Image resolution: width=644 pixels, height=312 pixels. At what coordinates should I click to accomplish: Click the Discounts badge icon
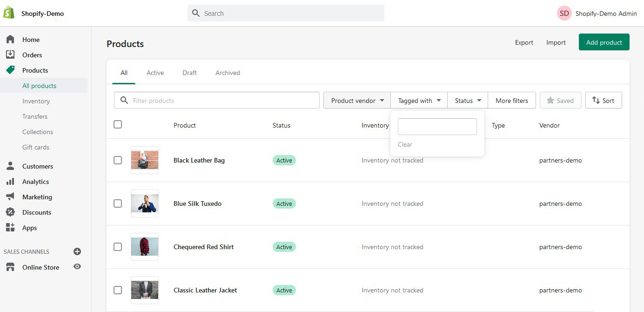(x=10, y=212)
